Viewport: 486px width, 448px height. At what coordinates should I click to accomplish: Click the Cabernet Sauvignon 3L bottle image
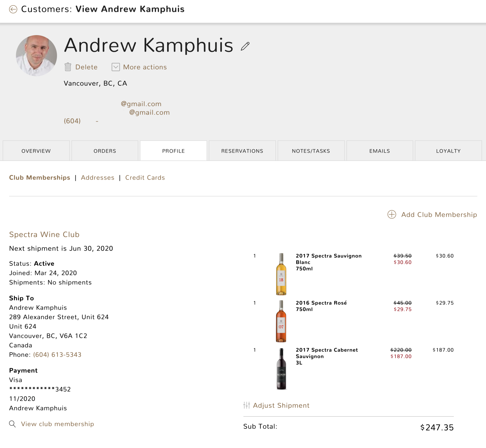point(281,369)
